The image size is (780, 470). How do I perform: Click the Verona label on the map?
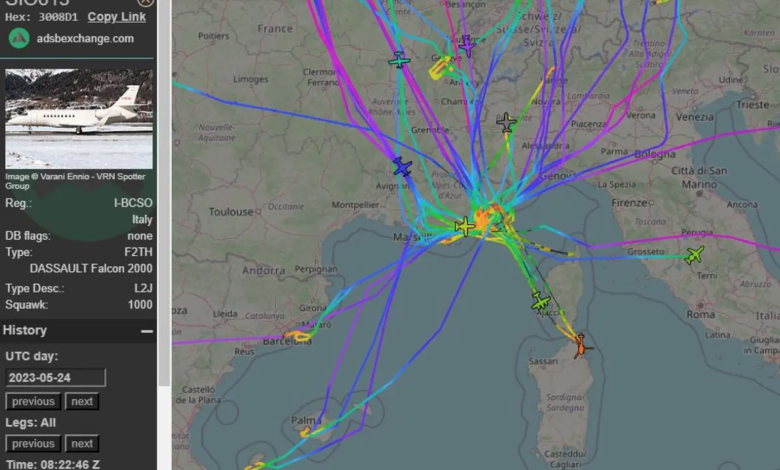(x=641, y=115)
